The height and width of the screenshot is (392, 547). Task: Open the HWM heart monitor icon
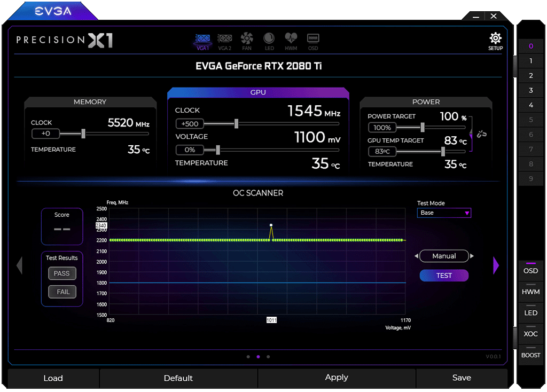(x=291, y=42)
